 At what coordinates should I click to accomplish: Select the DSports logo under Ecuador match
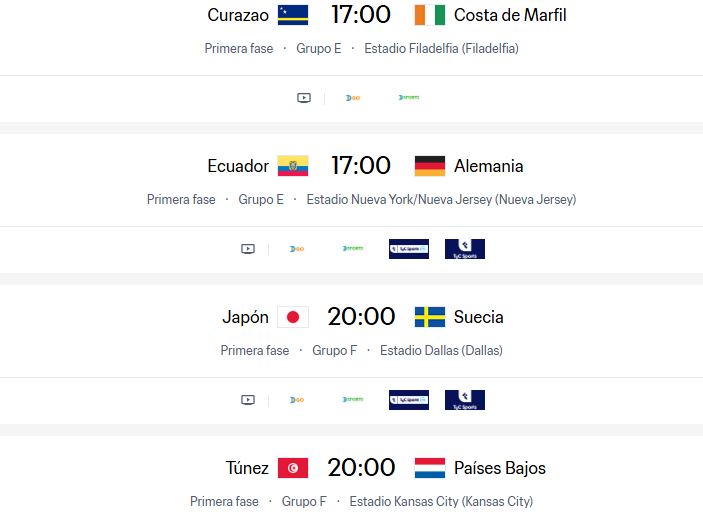pyautogui.click(x=353, y=248)
